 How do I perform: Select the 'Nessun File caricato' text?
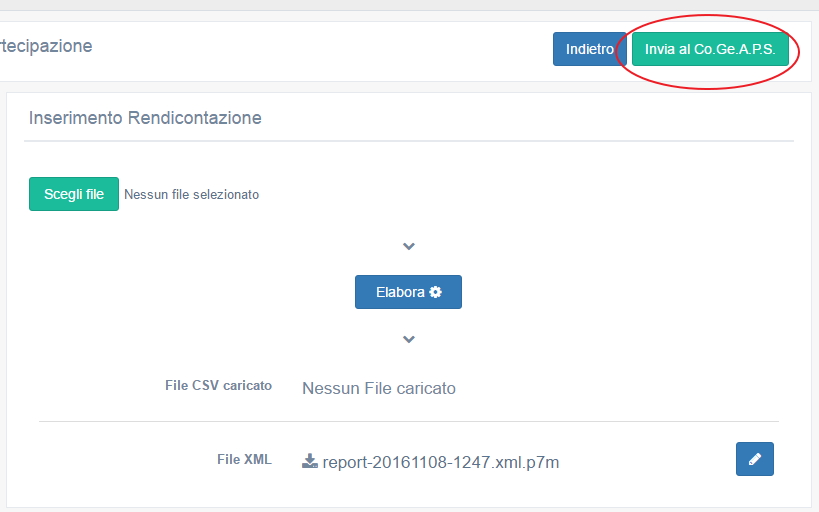click(378, 388)
